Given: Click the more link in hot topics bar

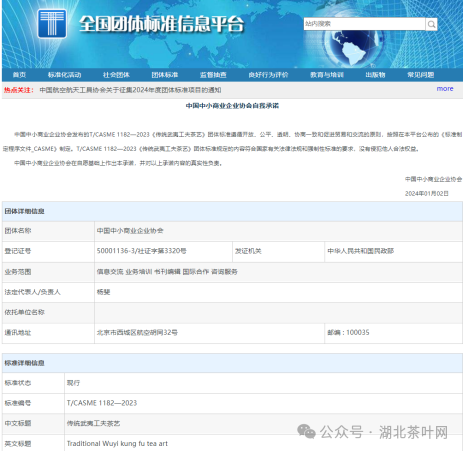Looking at the screenshot, I should 445,89.
